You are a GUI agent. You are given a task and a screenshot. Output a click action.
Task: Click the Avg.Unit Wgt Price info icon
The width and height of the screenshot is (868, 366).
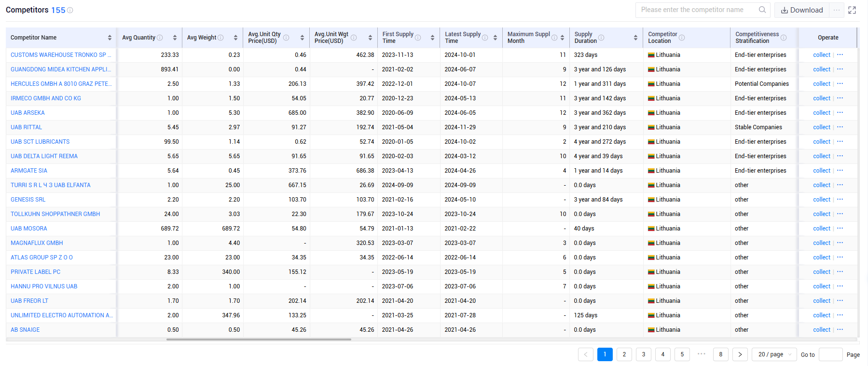point(354,38)
